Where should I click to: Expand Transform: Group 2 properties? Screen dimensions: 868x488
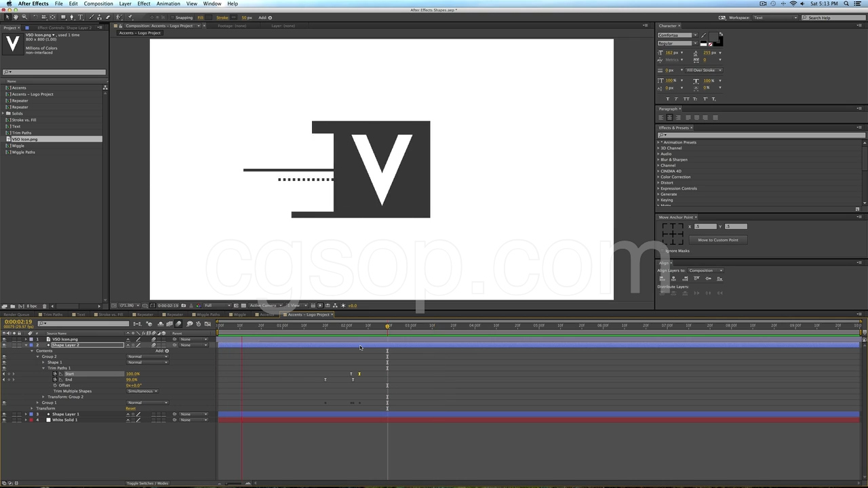43,397
